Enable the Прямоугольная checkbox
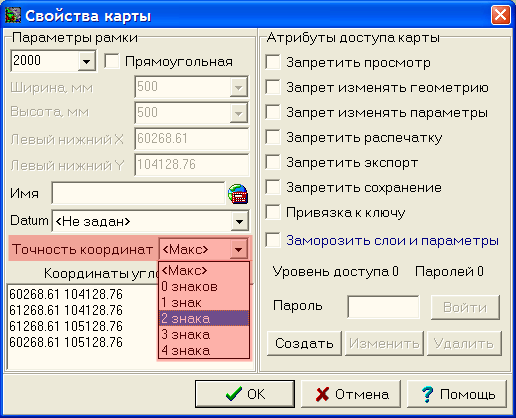The width and height of the screenshot is (516, 418). [112, 61]
